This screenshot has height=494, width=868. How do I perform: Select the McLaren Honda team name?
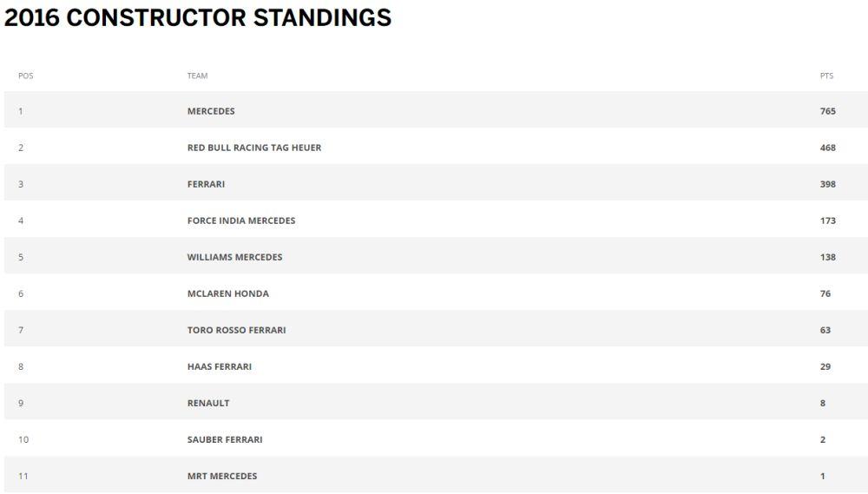[228, 293]
